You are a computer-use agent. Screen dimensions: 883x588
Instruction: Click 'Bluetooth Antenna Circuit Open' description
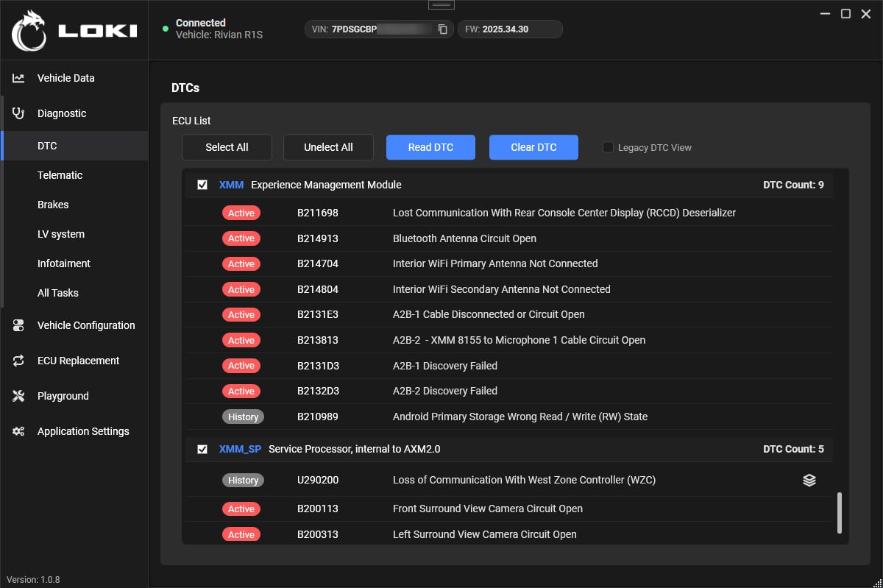[464, 238]
